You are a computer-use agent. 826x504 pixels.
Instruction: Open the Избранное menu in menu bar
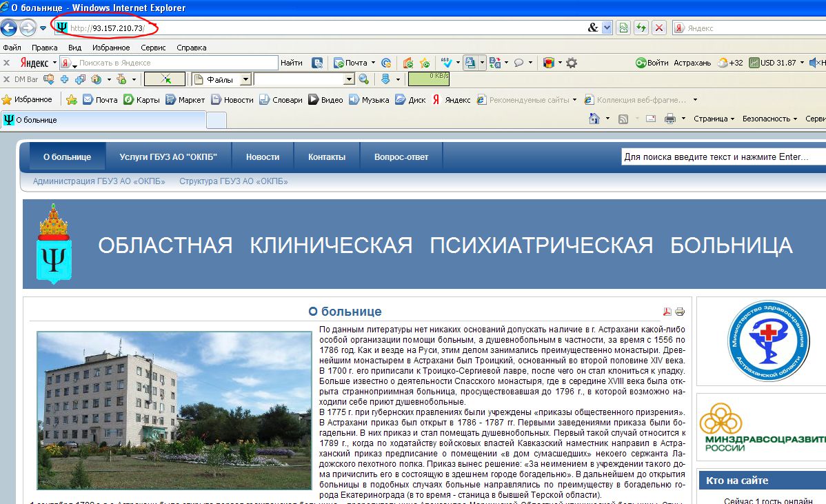(110, 48)
